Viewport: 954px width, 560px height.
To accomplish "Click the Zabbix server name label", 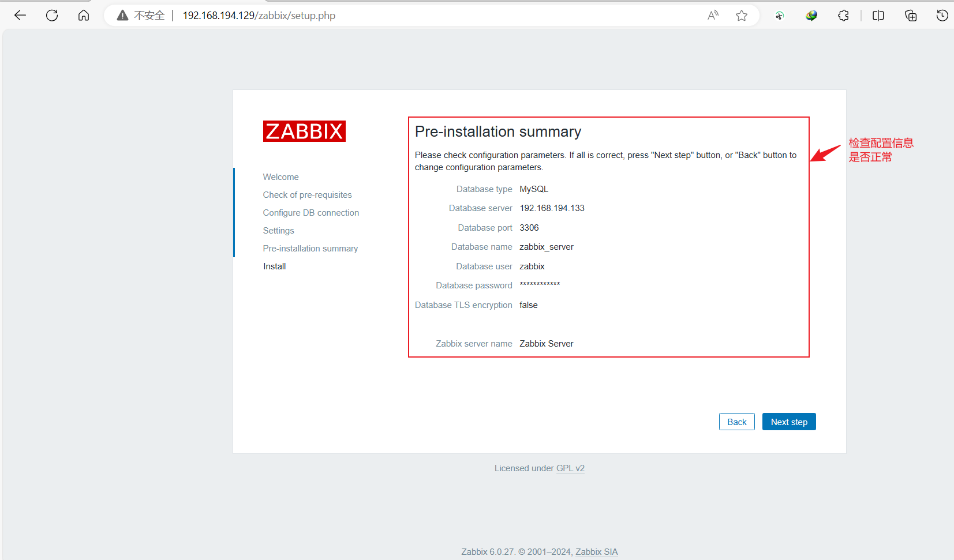I will (474, 344).
